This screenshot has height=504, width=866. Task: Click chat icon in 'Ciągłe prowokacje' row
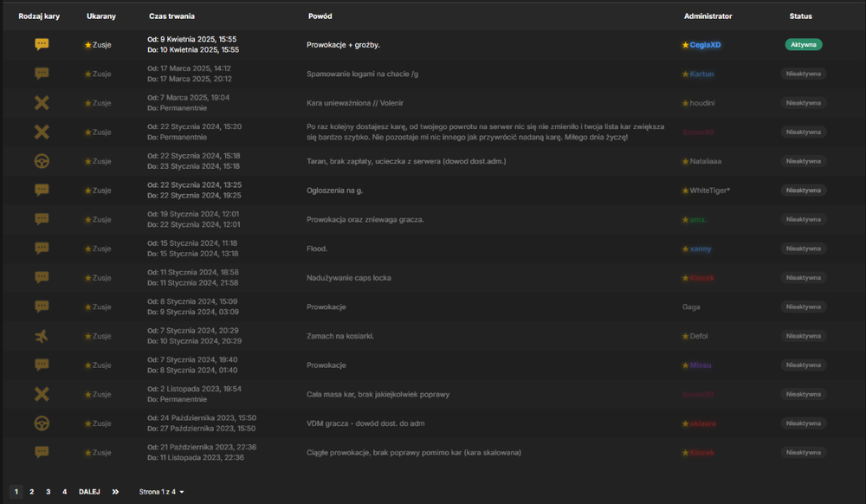pos(42,452)
